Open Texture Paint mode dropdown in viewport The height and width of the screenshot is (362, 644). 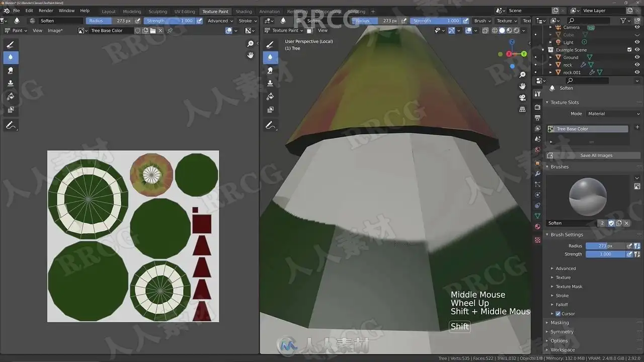(x=284, y=31)
